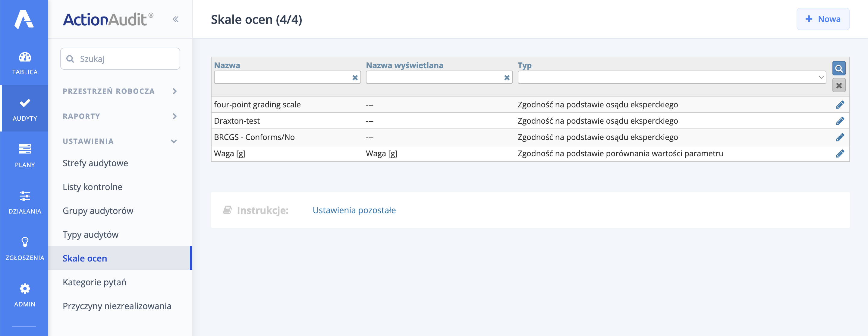
Task: Expand the Przestrzeń robocza section
Action: [174, 91]
